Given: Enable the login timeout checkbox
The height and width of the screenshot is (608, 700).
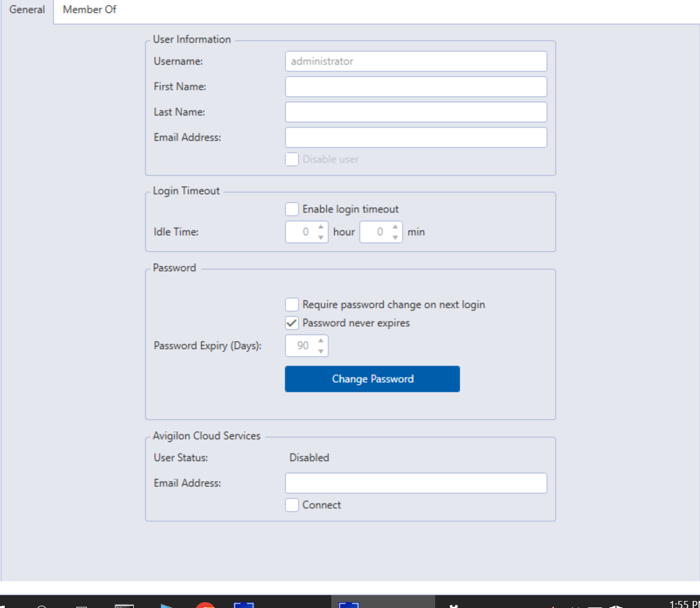Looking at the screenshot, I should coord(292,209).
